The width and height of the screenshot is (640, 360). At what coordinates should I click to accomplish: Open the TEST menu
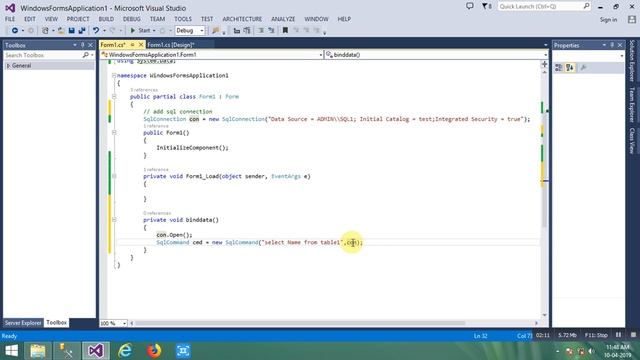[207, 19]
